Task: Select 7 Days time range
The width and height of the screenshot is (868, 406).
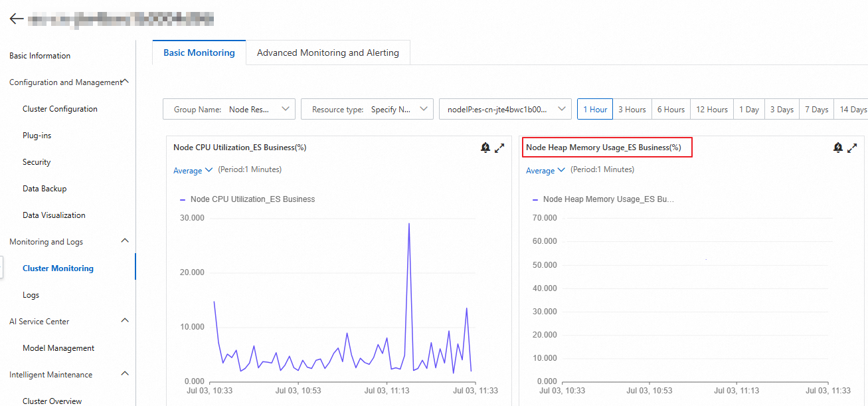Action: pyautogui.click(x=817, y=110)
